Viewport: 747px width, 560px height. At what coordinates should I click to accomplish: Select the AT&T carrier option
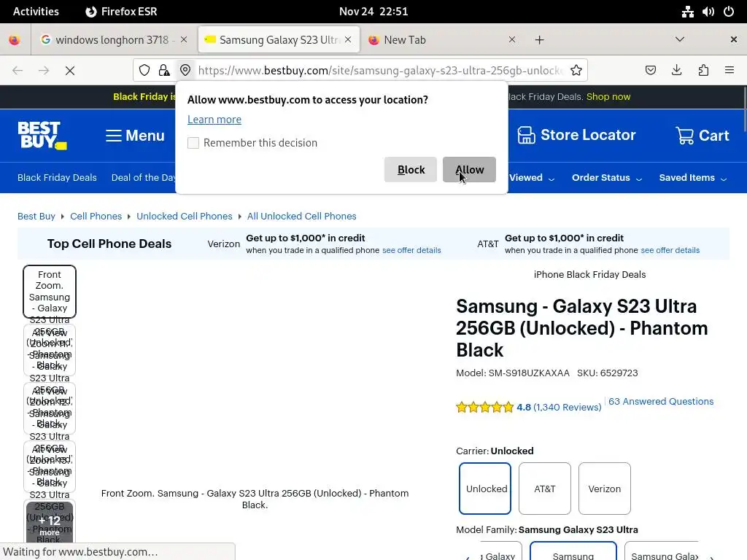tap(544, 489)
